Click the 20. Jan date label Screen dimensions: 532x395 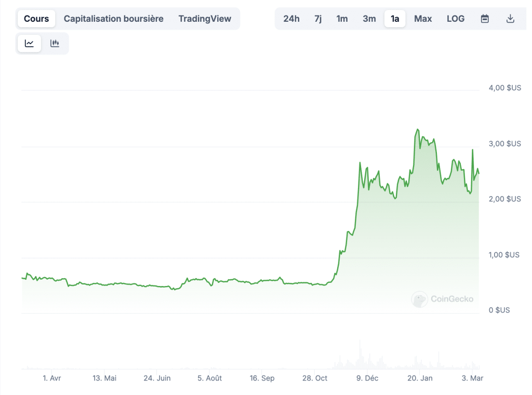[420, 378]
